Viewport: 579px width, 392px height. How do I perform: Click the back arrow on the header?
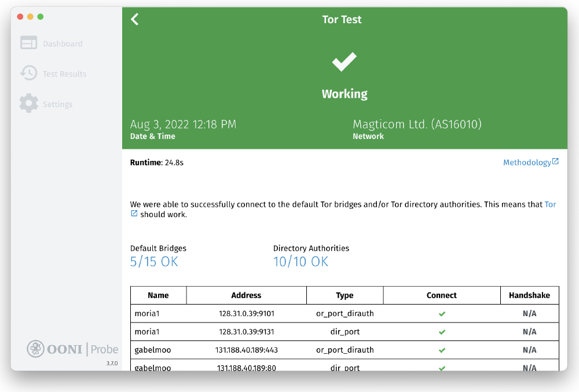click(134, 19)
